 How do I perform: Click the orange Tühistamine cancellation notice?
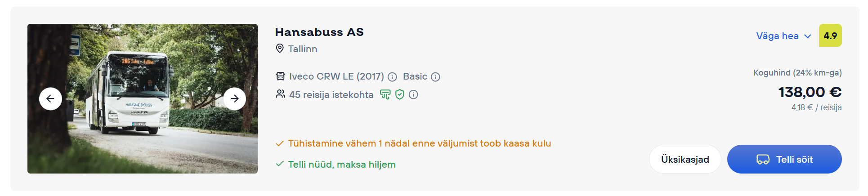point(419,143)
